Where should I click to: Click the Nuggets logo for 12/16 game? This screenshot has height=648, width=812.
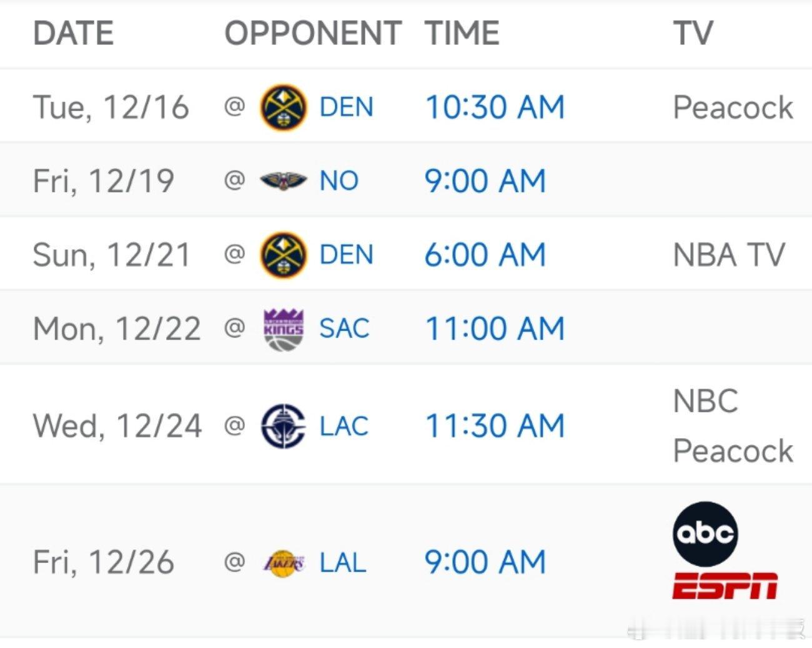click(x=283, y=107)
